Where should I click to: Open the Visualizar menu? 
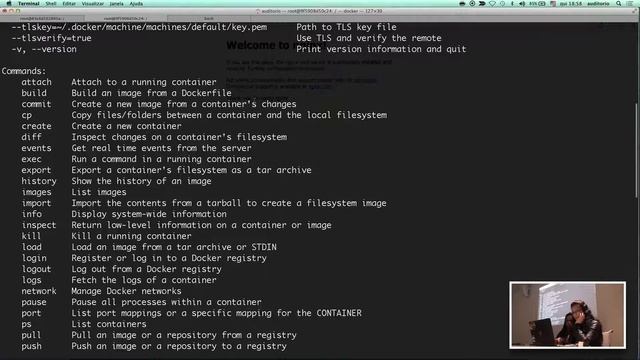[93, 4]
